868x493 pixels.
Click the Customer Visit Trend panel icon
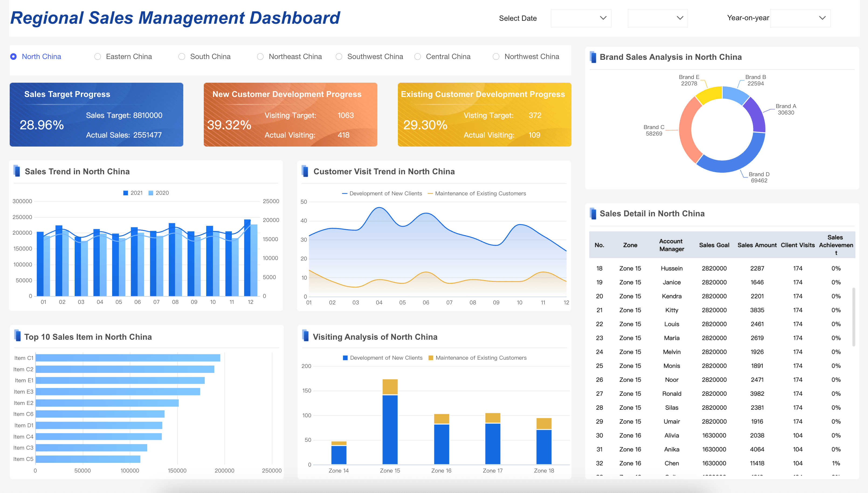[x=305, y=171]
